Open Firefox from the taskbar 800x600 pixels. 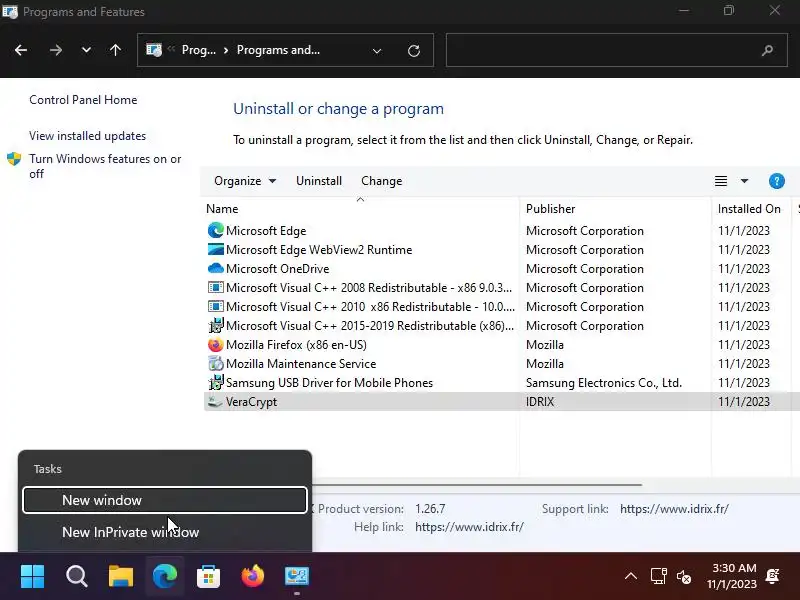coord(253,577)
